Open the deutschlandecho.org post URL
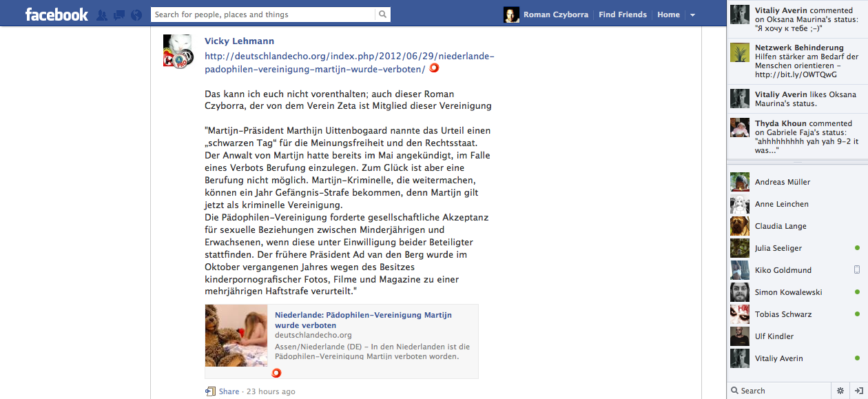The width and height of the screenshot is (868, 399). pos(349,63)
